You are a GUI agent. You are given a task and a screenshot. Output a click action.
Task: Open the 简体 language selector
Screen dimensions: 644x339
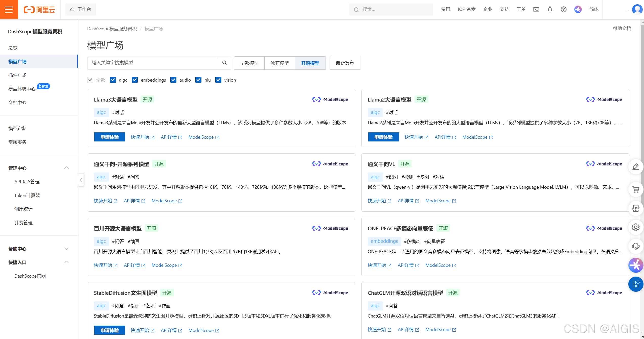coord(594,9)
